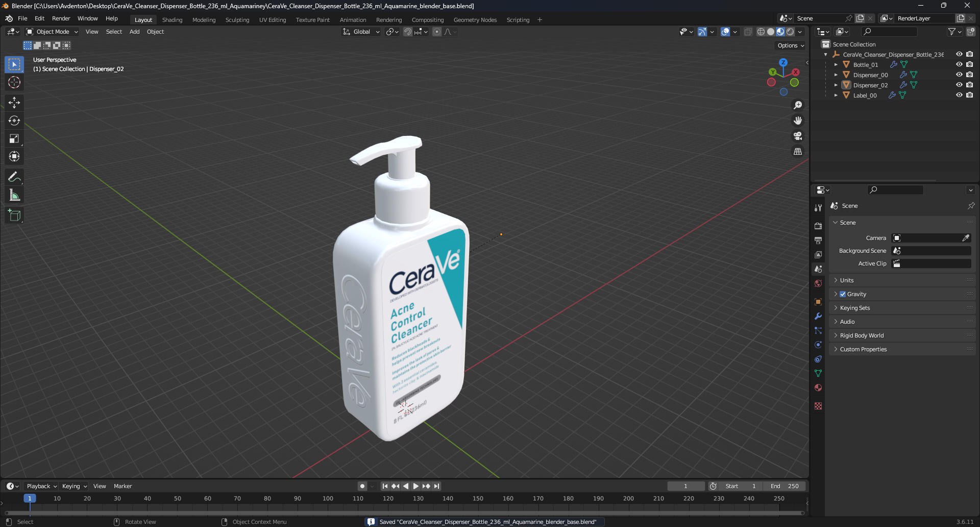Pick the Scale tool

coord(14,138)
